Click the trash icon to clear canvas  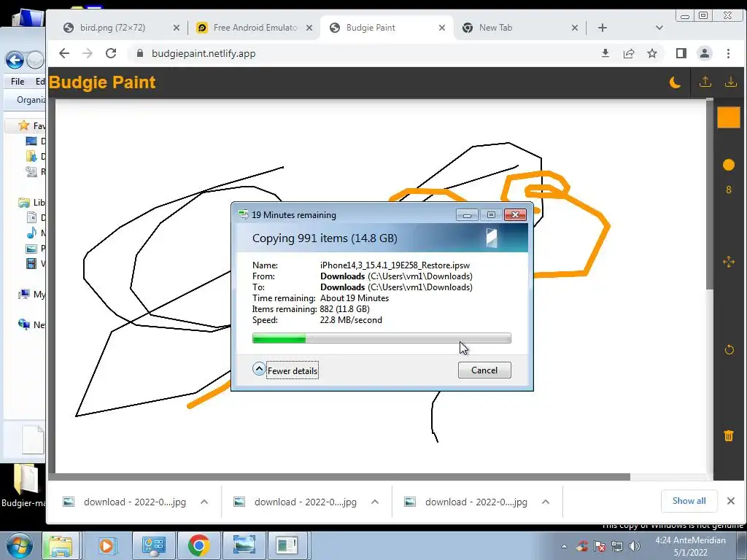(x=729, y=435)
